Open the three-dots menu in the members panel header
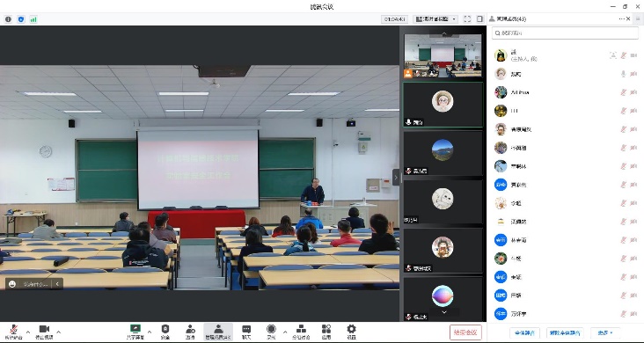Viewport: 644px width, 343px height. pos(621,18)
